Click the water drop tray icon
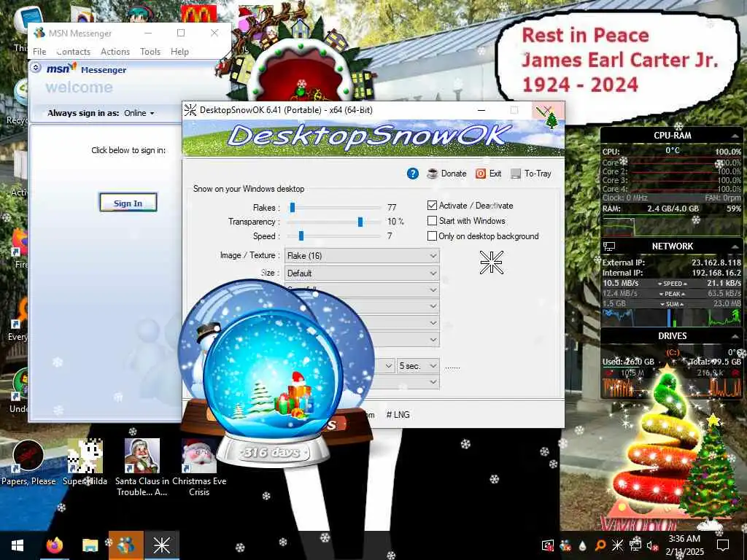The height and width of the screenshot is (560, 747). (x=583, y=545)
